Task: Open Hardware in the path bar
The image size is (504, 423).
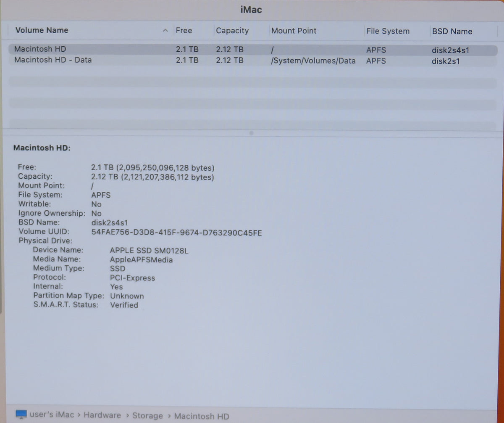Action: (x=102, y=415)
